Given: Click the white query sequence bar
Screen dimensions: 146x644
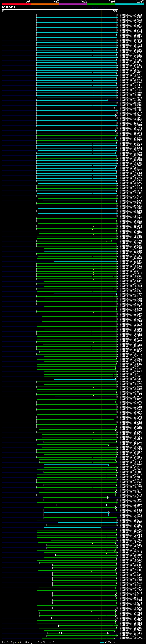Looking at the screenshot, I should pos(60,9).
